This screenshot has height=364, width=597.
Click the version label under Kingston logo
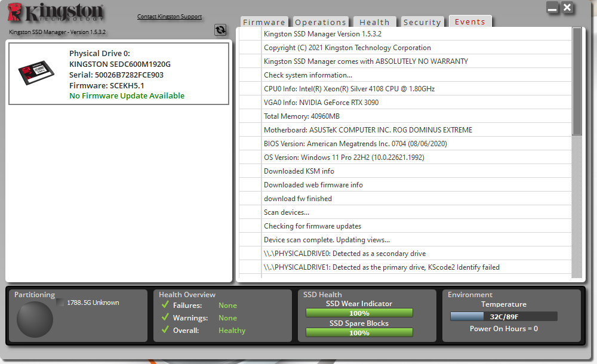point(57,32)
